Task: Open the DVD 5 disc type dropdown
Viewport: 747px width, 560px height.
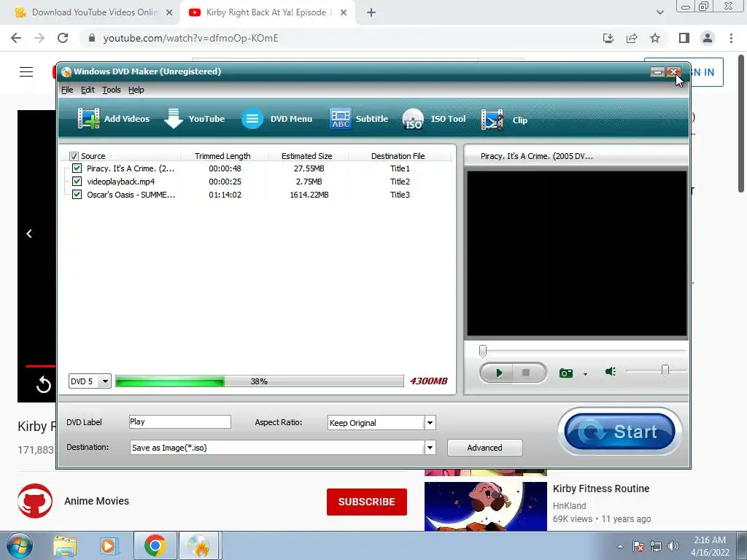Action: 90,381
